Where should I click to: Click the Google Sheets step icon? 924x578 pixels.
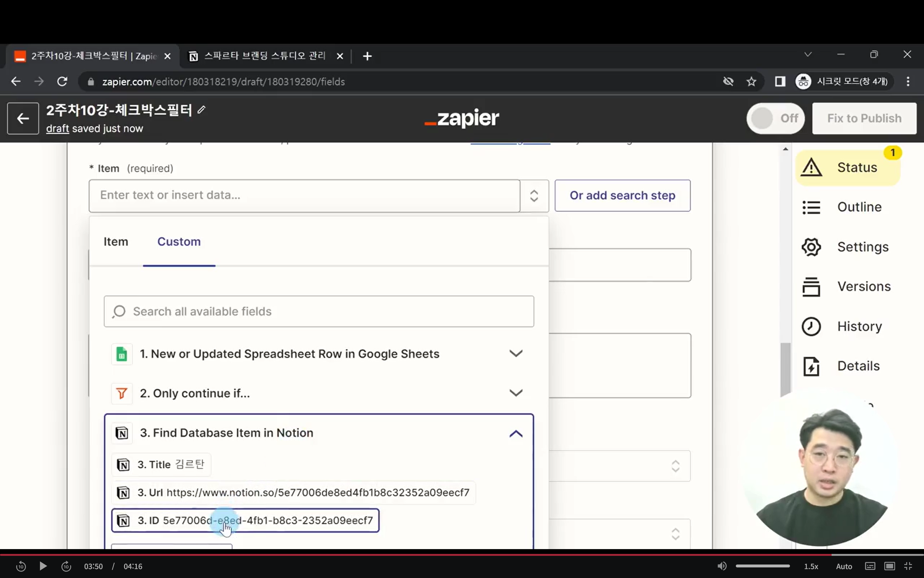click(122, 354)
